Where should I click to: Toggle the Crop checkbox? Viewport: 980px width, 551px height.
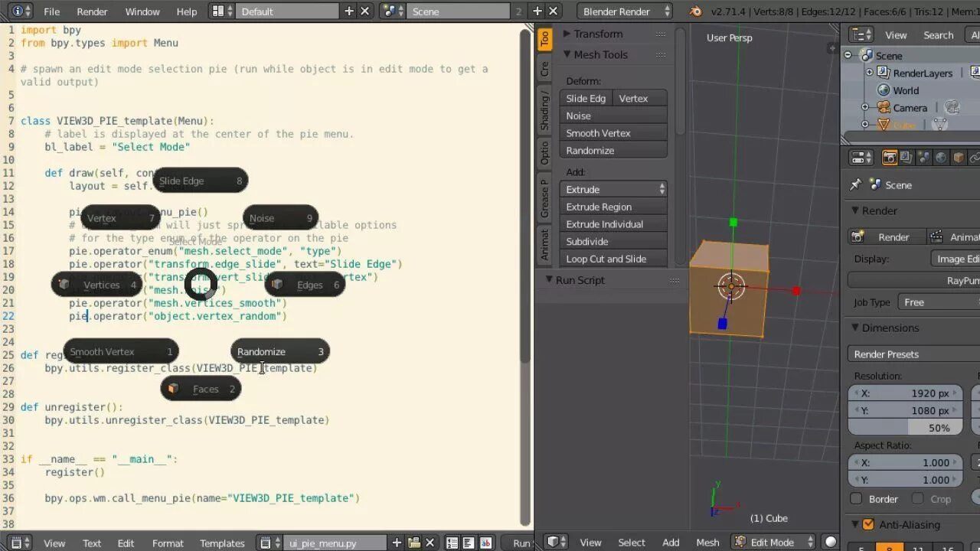click(x=918, y=499)
